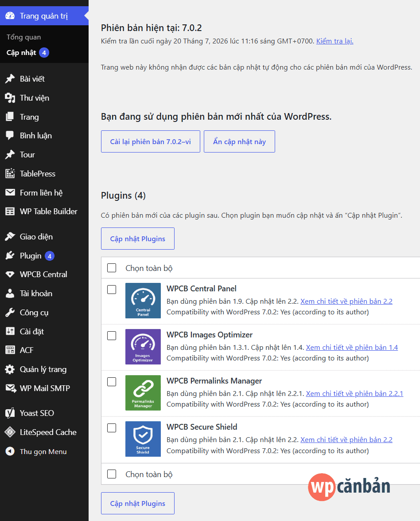420x521 pixels.
Task: Click the user icon beside Tài khoản
Action: coord(10,294)
